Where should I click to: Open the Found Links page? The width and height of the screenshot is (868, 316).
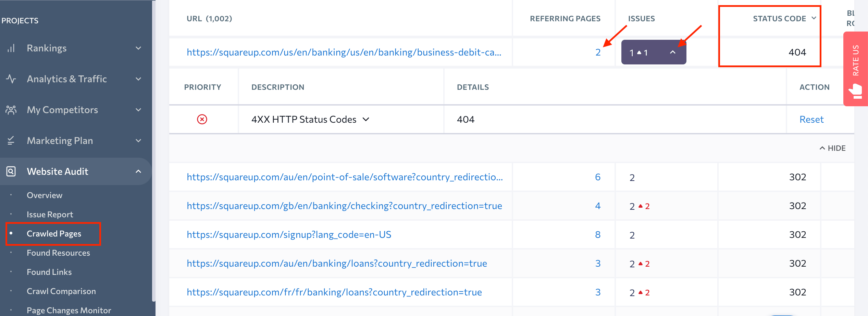[x=49, y=272]
